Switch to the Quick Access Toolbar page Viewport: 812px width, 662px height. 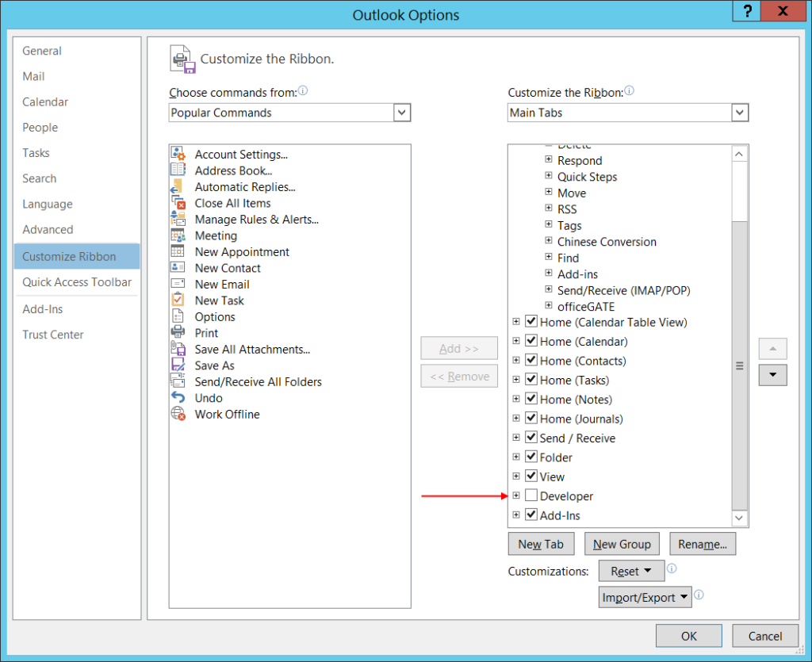(76, 281)
